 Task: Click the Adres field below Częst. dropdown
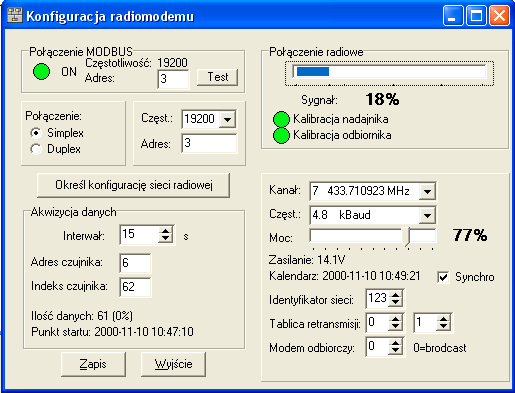(x=209, y=143)
